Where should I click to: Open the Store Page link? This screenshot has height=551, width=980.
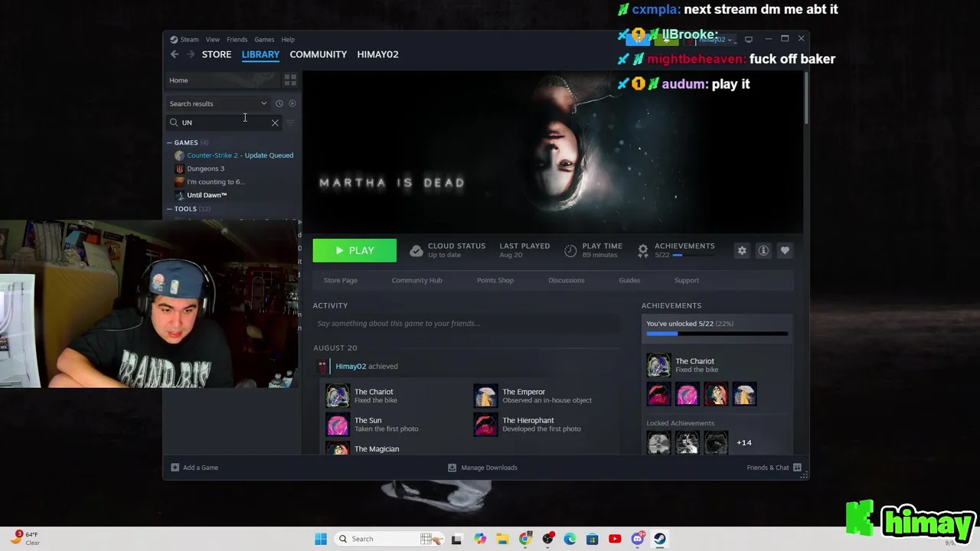(x=340, y=280)
